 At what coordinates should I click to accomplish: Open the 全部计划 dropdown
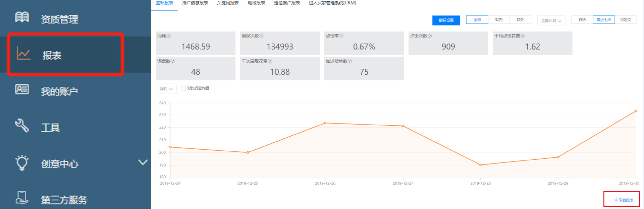coord(551,20)
